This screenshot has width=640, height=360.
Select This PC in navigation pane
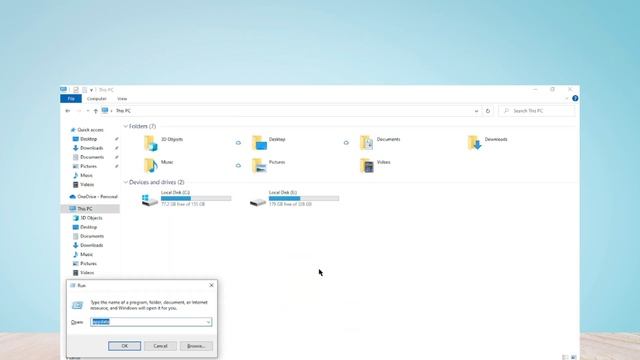pos(81,209)
